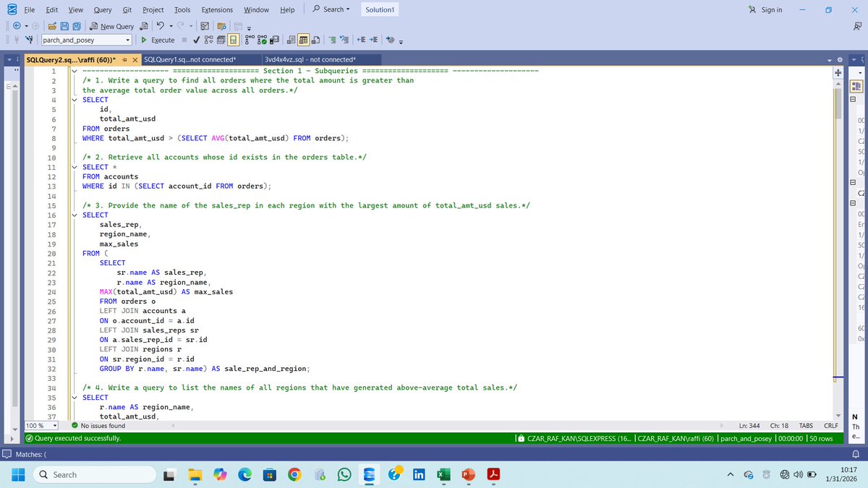Click the Cancel Executing Query stop icon
868x488 pixels.
point(184,40)
